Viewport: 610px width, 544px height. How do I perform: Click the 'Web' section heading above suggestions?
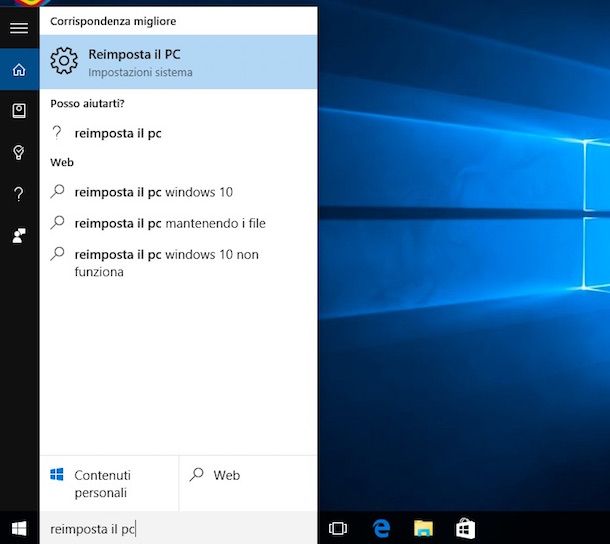[x=62, y=162]
